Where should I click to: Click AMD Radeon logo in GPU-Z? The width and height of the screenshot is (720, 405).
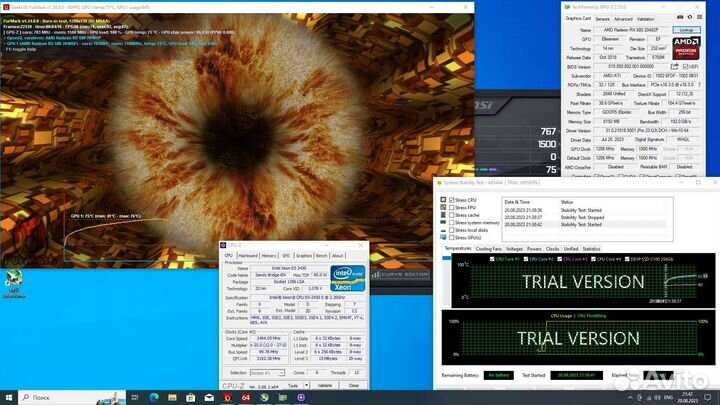tap(686, 48)
